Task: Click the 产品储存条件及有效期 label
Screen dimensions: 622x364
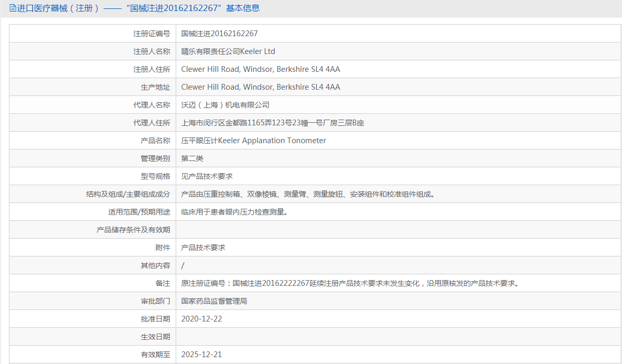Action: (133, 230)
